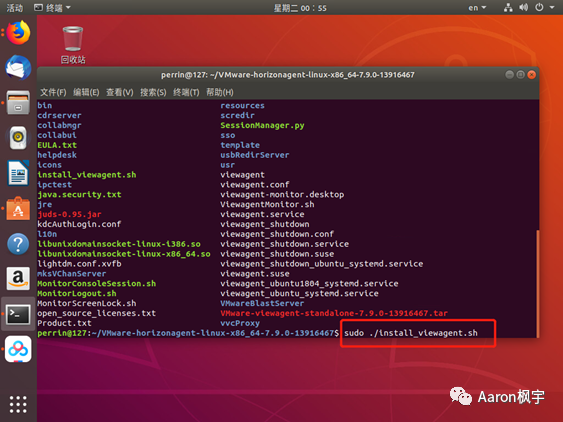Click MonitorConsoleSession.sh file name
The height and width of the screenshot is (422, 563).
[97, 284]
